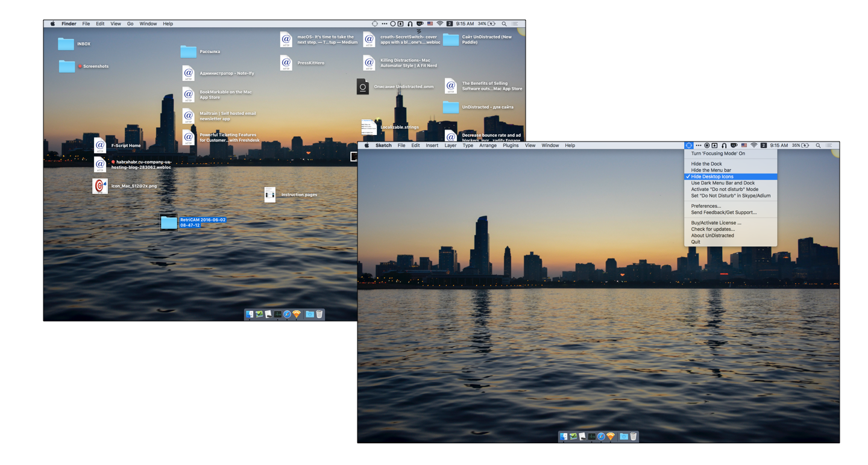This screenshot has height=465, width=868.
Task: Click the coffee cup icon in Sketch menu bar
Action: click(734, 145)
